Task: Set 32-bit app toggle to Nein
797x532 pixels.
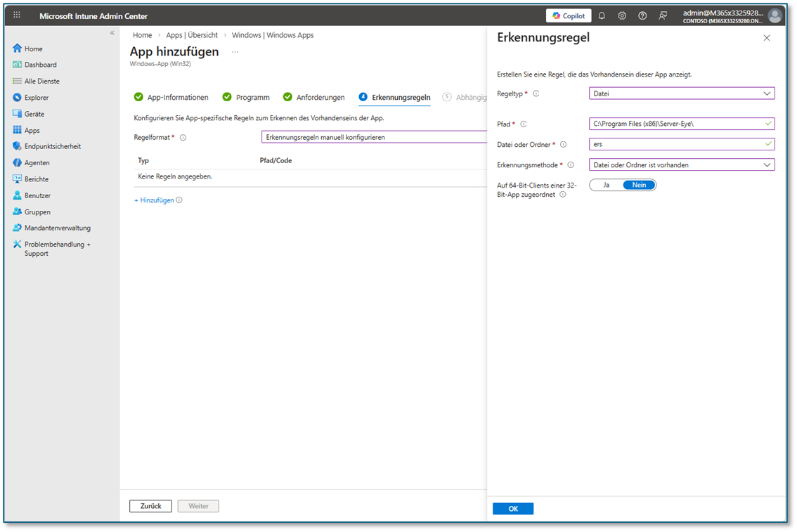Action: tap(639, 185)
